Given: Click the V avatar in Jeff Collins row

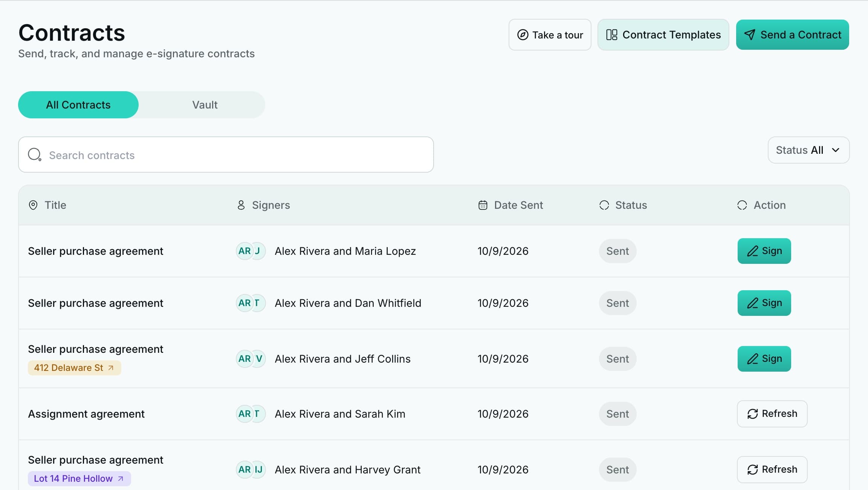Looking at the screenshot, I should pyautogui.click(x=258, y=359).
